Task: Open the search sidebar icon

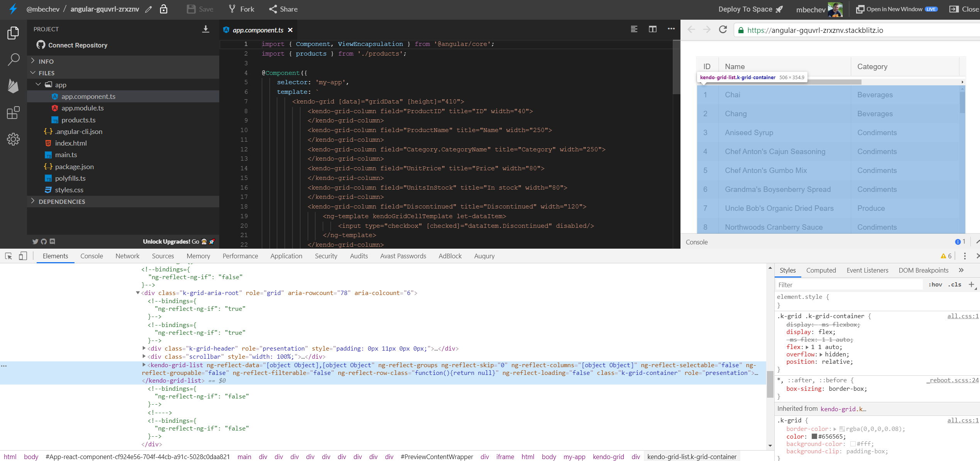Action: click(14, 60)
